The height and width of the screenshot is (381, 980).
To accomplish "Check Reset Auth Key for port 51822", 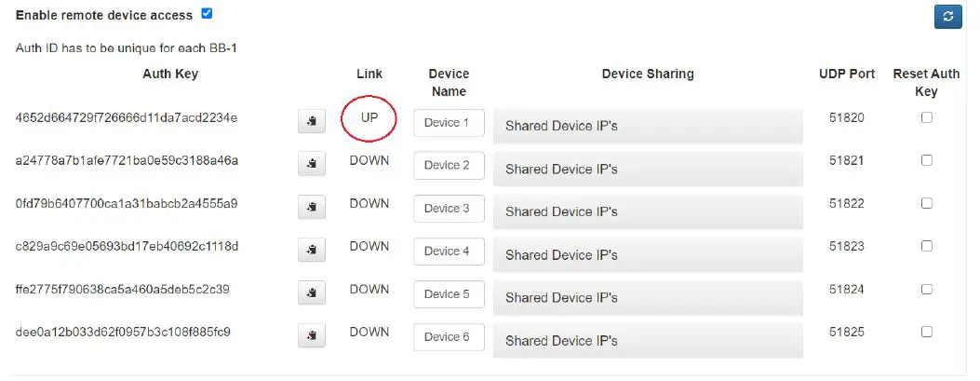I will point(926,203).
